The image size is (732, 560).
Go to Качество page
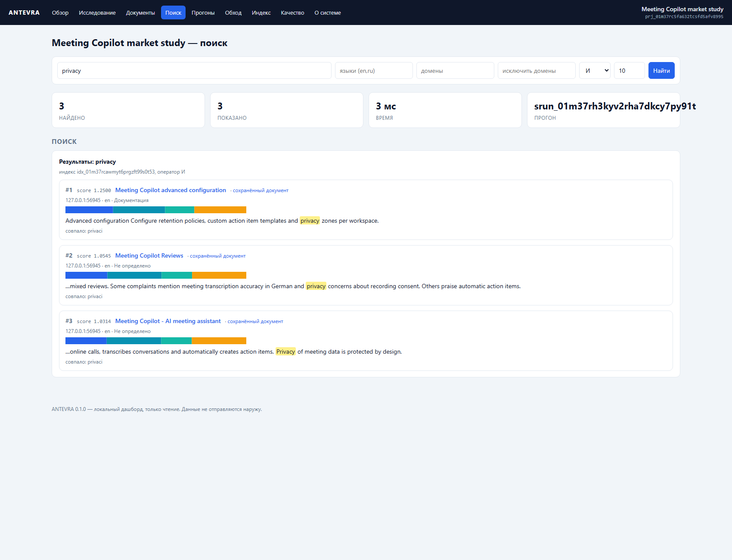point(293,12)
